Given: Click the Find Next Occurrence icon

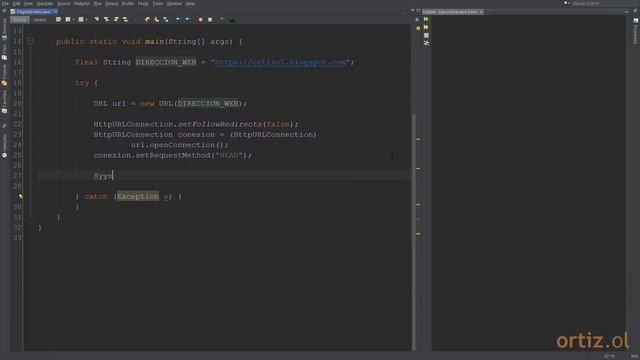Looking at the screenshot, I should (x=116, y=20).
